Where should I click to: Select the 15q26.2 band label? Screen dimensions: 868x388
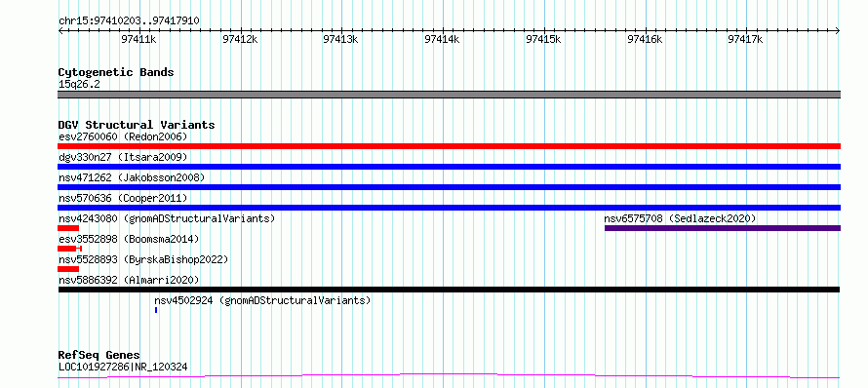pos(79,85)
